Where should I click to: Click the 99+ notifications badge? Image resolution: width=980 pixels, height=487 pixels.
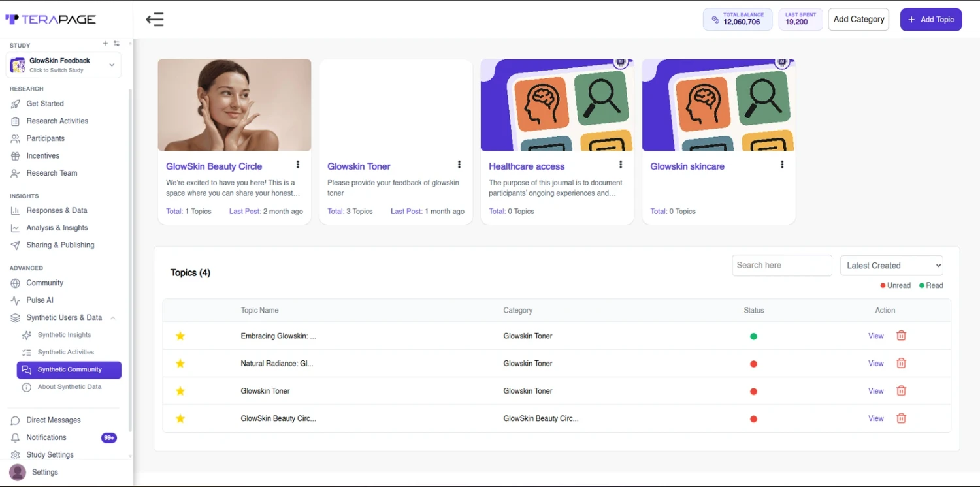pos(109,438)
